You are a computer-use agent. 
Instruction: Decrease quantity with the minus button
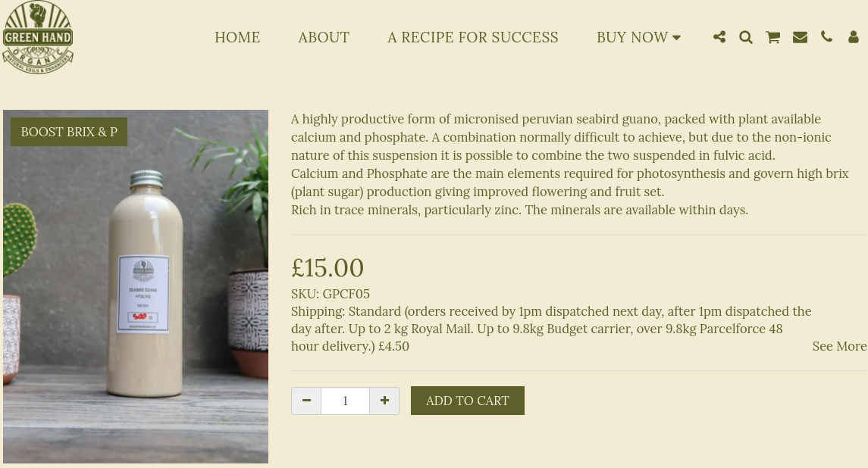306,401
